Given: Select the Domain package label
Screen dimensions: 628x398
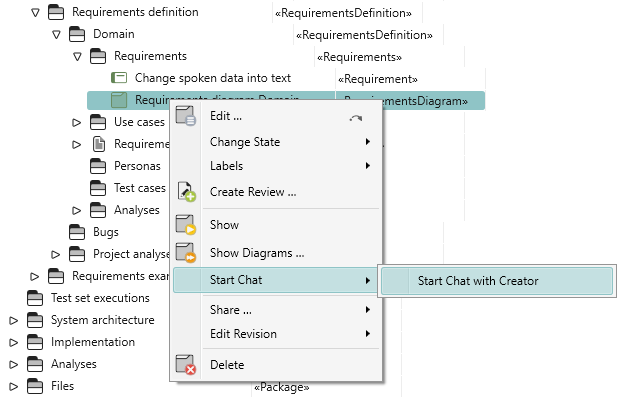Looking at the screenshot, I should coord(114,34).
